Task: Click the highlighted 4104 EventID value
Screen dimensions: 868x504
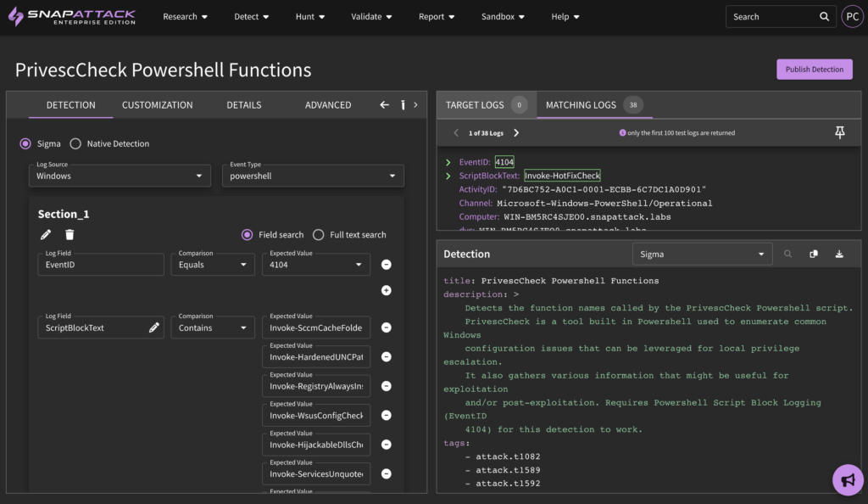Action: (x=504, y=162)
